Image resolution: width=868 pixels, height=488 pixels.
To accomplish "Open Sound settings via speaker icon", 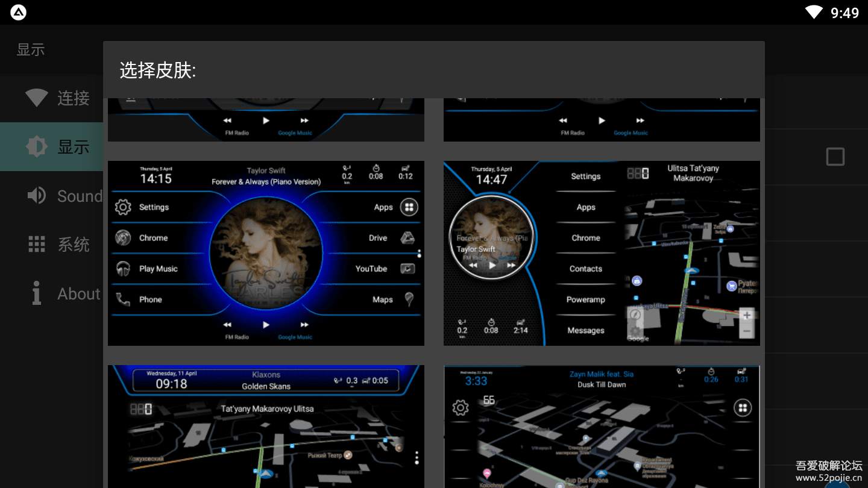I will tap(37, 195).
